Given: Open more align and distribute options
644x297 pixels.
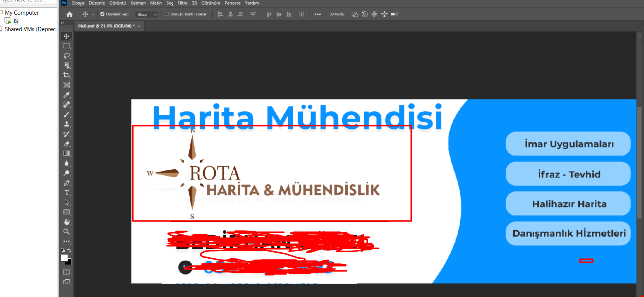Looking at the screenshot, I should (x=318, y=14).
